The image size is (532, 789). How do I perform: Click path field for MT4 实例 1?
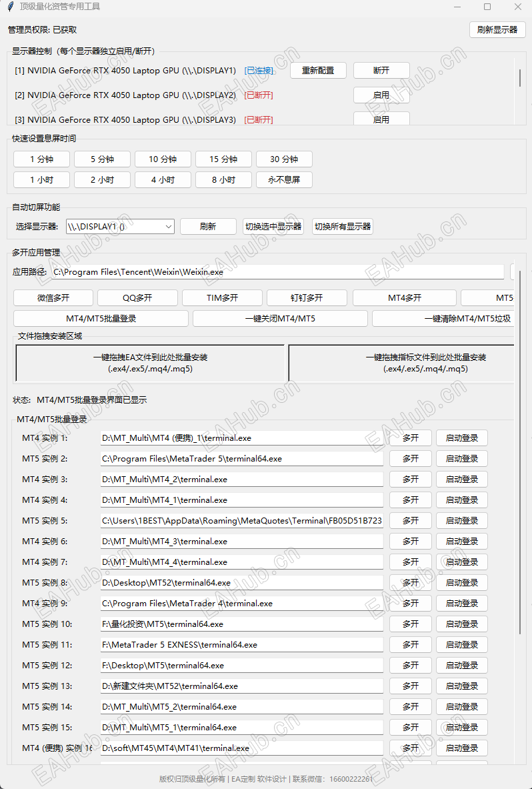pos(242,438)
